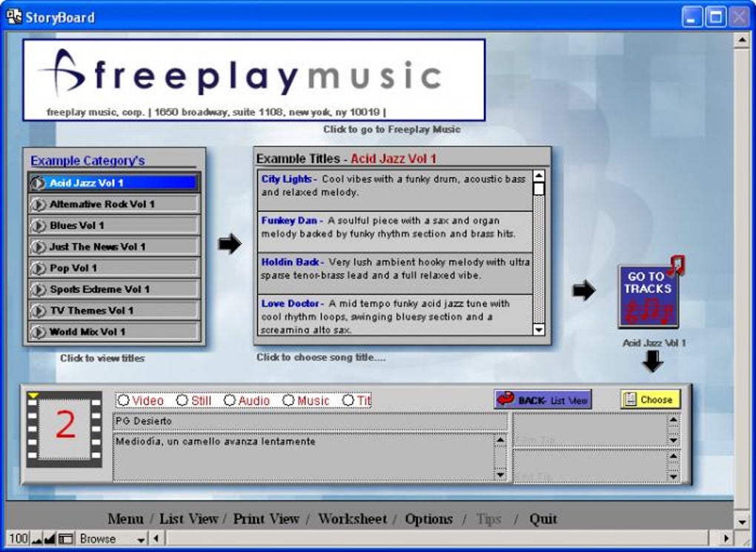Click the down arrow of the upper right field

[673, 440]
